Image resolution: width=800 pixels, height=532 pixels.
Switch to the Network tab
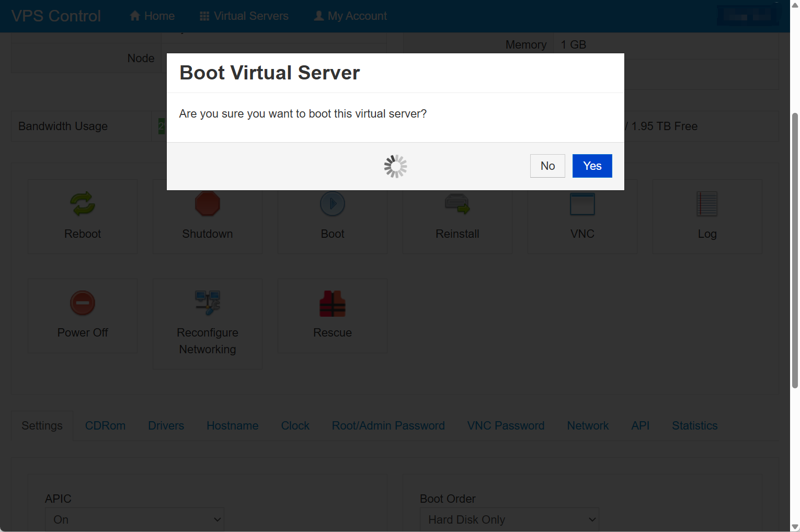tap(588, 425)
